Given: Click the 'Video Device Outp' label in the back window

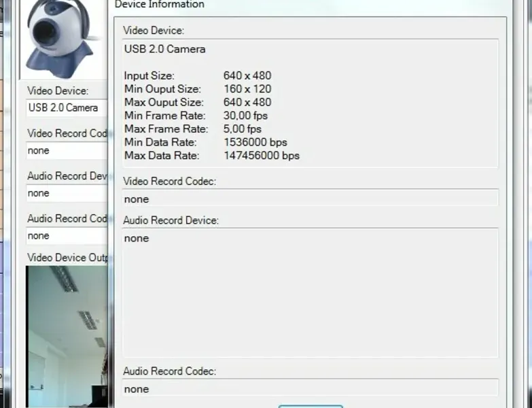Looking at the screenshot, I should 67,258.
